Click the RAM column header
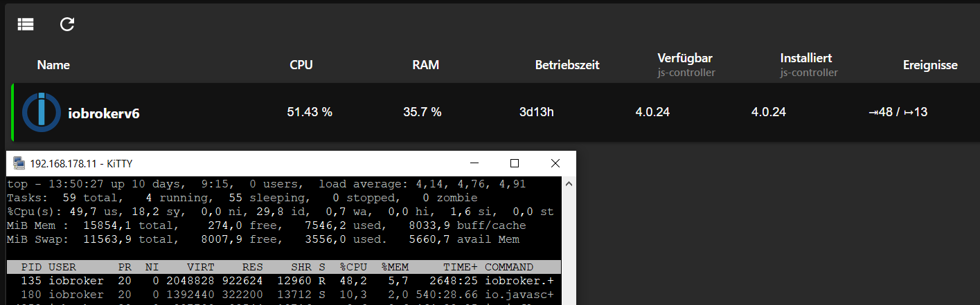The image size is (980, 305). click(426, 65)
